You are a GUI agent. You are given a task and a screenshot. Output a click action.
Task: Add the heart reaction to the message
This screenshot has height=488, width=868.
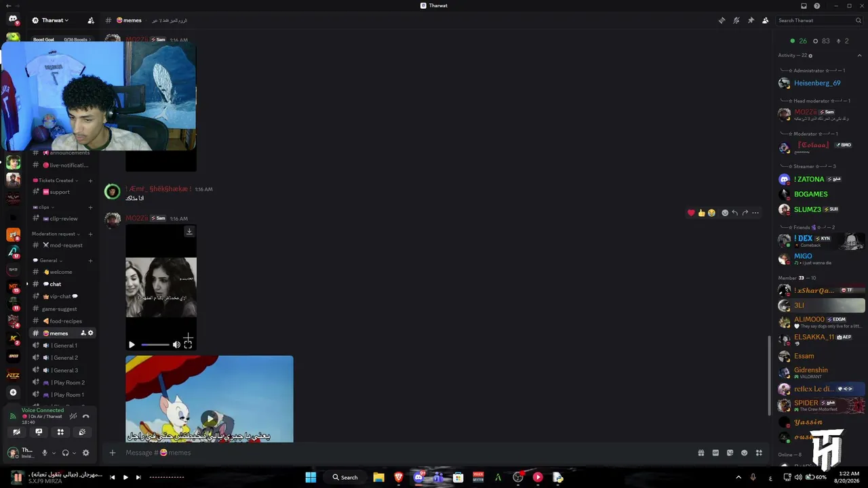691,213
